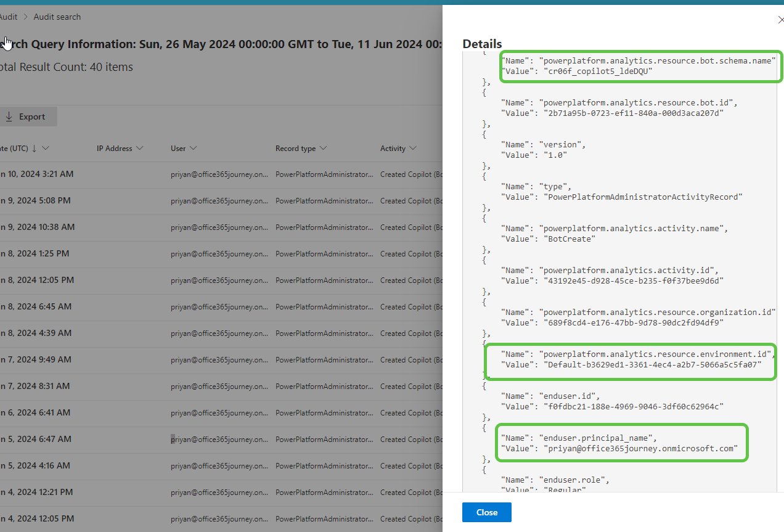Open the Activity column dropdown
784x532 pixels.
coord(413,148)
